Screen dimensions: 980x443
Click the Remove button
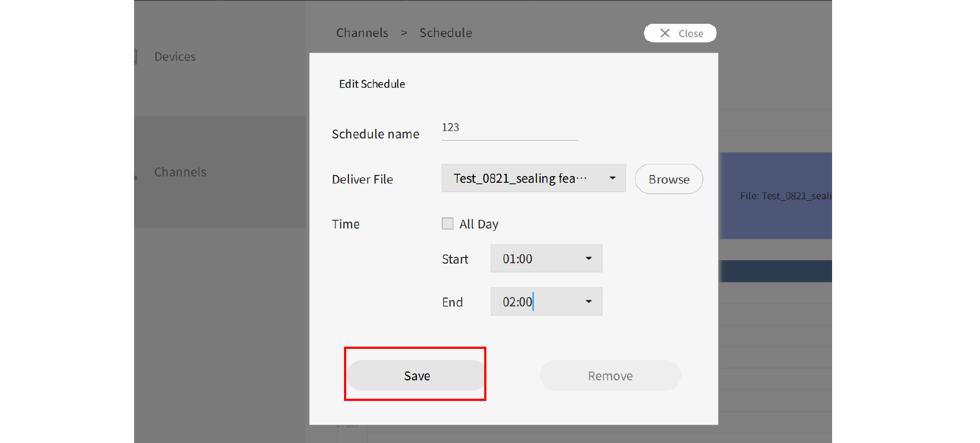pos(610,376)
